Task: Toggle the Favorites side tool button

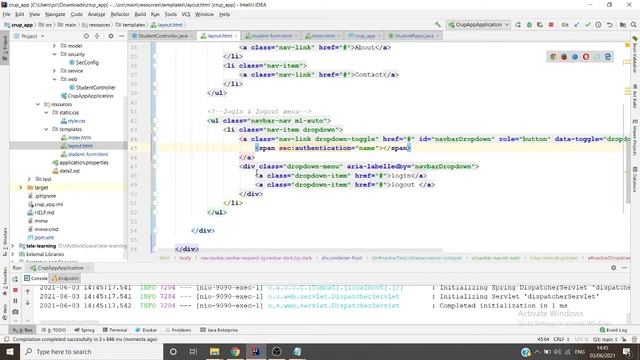Action: [x=5, y=281]
